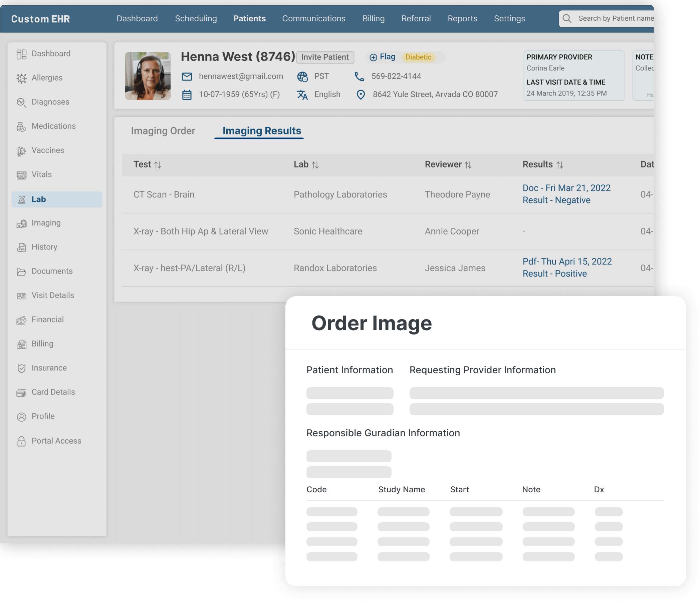Switch to the Imaging Order tab
Image resolution: width=700 pixels, height=612 pixels.
click(x=163, y=131)
